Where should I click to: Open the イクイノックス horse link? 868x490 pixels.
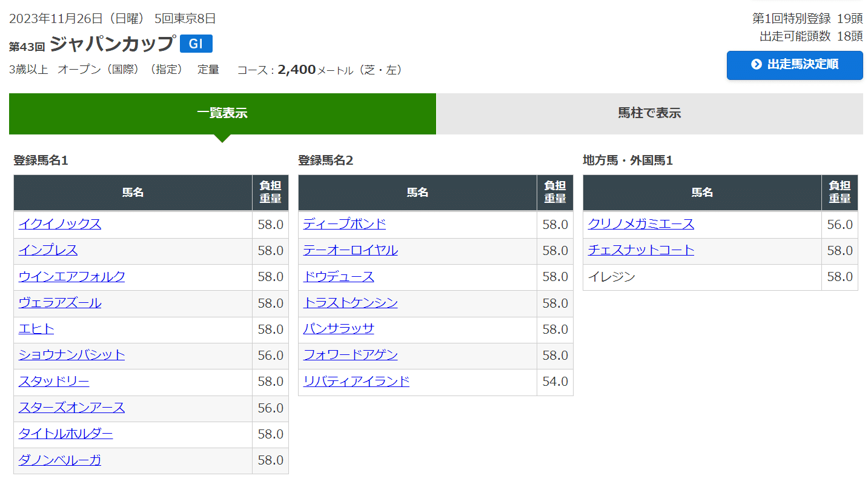point(60,224)
